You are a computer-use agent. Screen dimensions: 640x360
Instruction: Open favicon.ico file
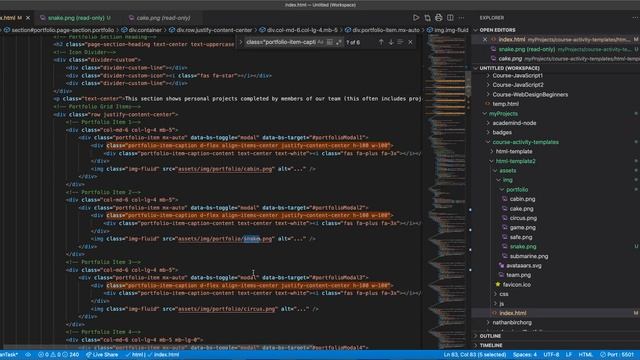click(516, 284)
